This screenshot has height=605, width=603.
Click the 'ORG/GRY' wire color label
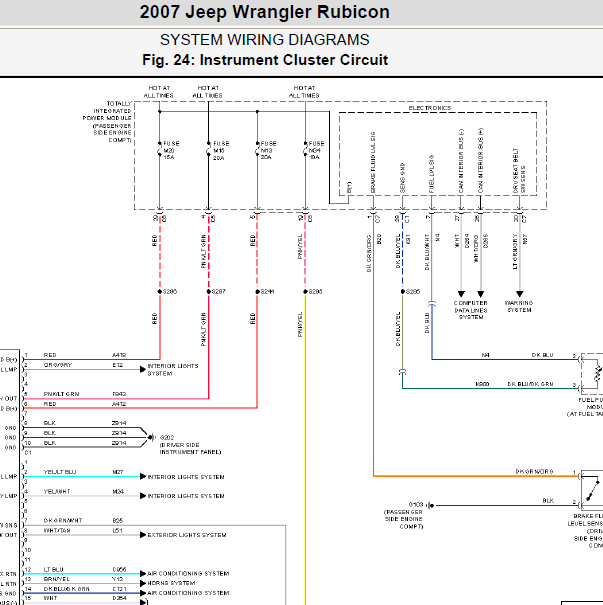(57, 365)
